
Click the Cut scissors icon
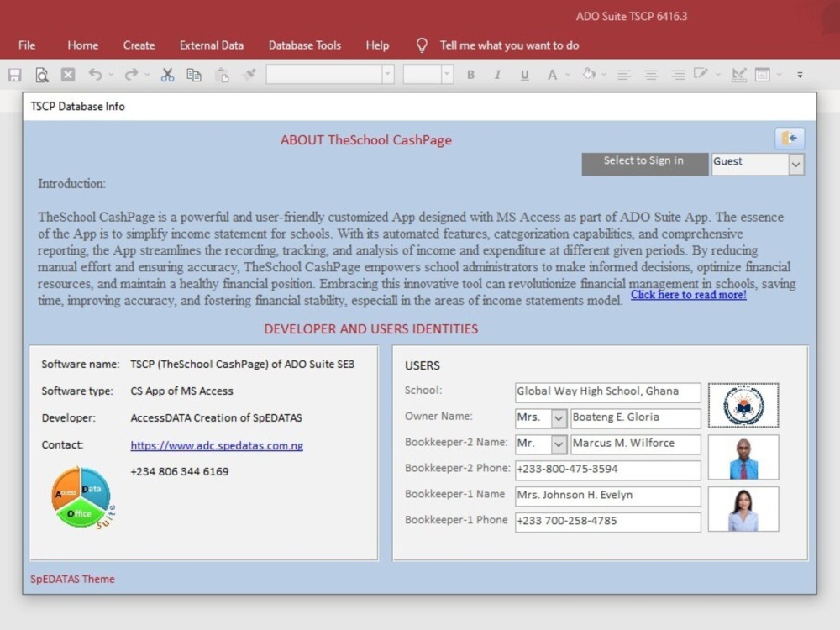point(168,75)
